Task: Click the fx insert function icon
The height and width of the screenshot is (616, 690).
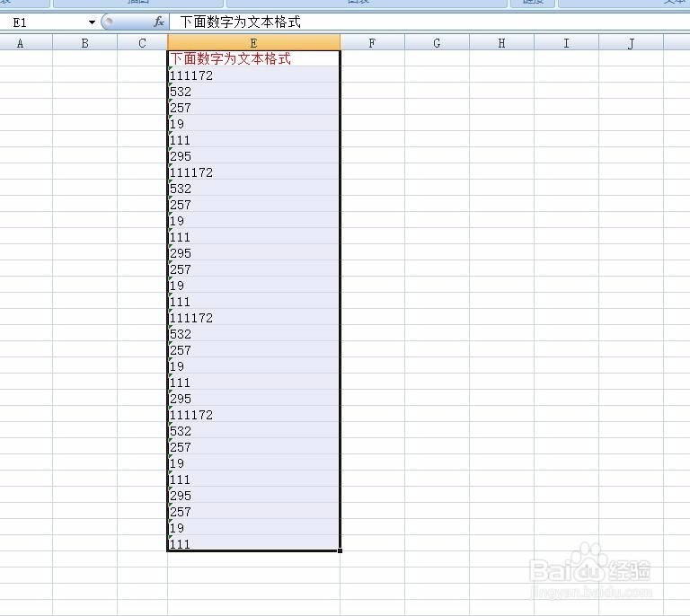Action: click(x=159, y=22)
